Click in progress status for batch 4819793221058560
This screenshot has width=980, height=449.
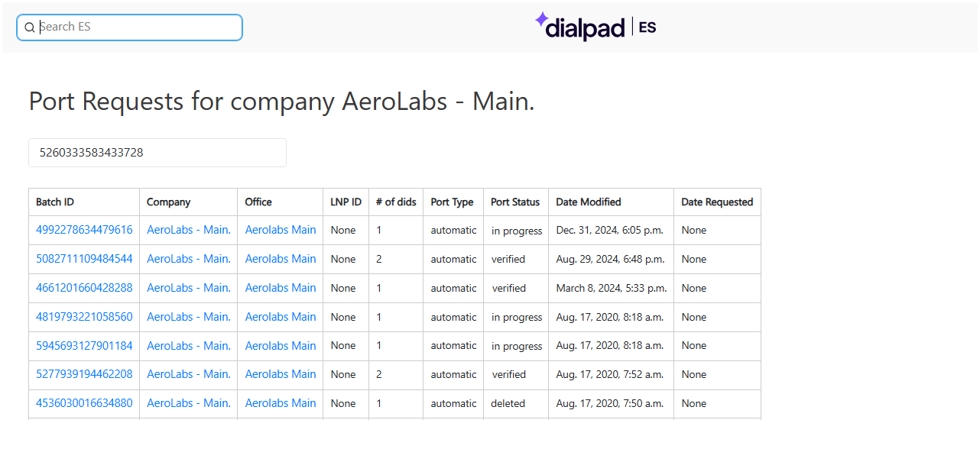[x=517, y=317]
